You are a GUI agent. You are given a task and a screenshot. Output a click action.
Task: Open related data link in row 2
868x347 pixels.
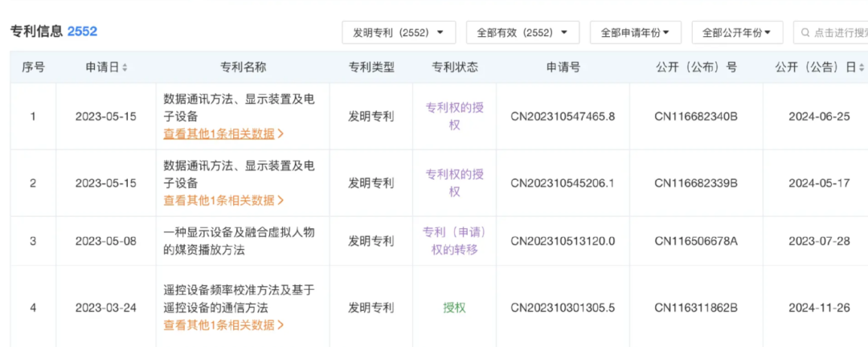pos(223,200)
